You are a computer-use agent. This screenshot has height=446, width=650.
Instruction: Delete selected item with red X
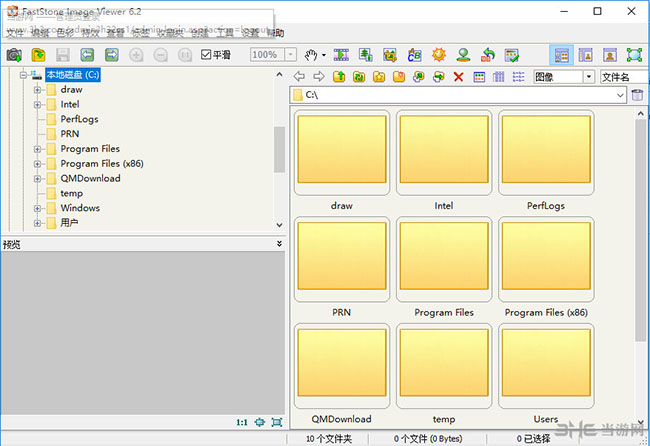click(x=458, y=77)
